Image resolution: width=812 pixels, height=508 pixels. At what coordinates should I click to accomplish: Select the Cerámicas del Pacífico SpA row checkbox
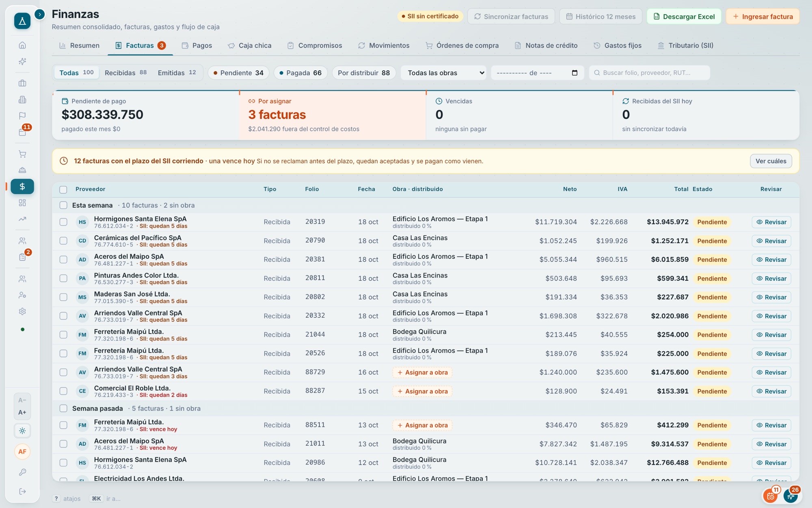click(x=63, y=241)
